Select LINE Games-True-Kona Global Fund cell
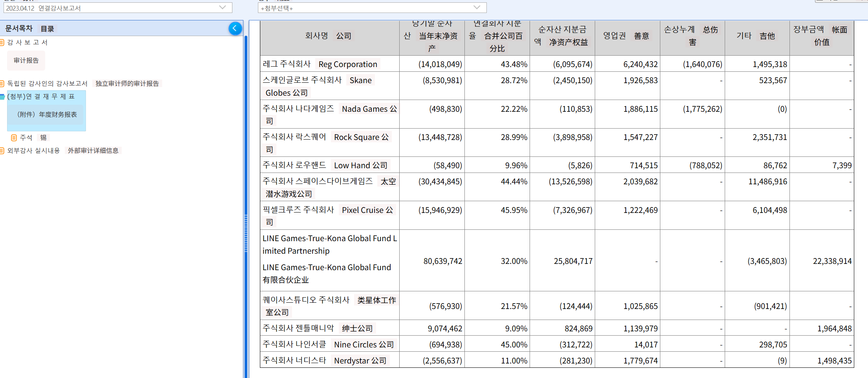This screenshot has height=378, width=868. coord(330,261)
